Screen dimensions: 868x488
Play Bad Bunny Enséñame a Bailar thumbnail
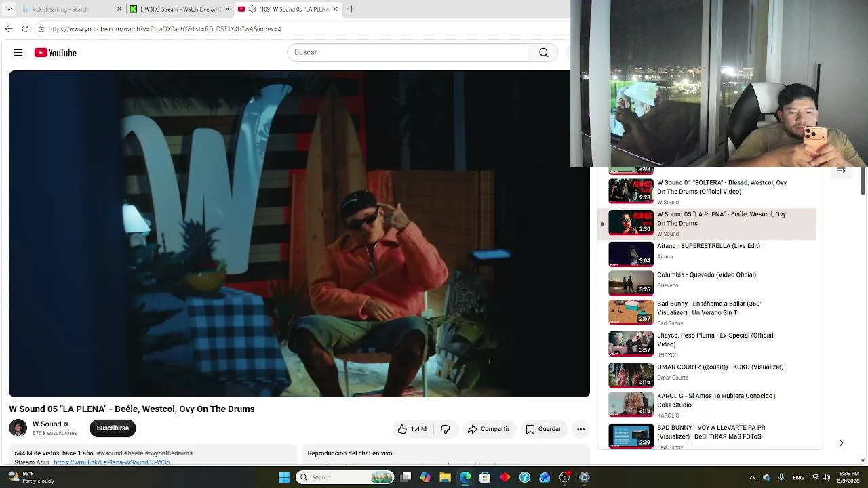[631, 312]
